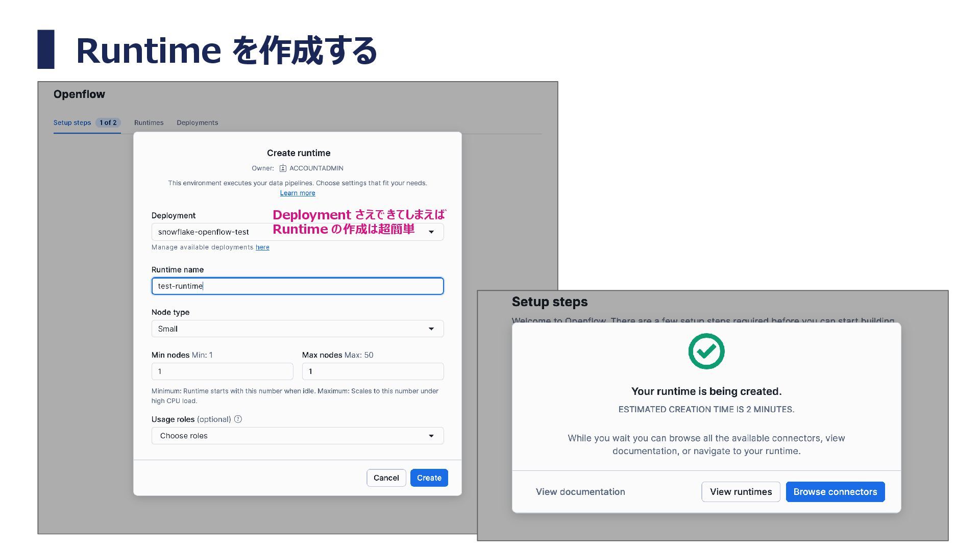
Task: Open the Choose roles dropdown
Action: click(297, 436)
